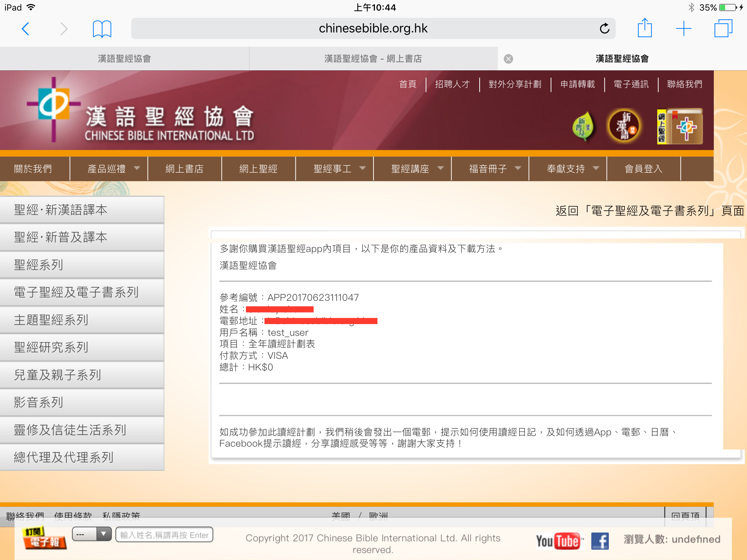The height and width of the screenshot is (560, 747).
Task: Tap the Wi-Fi icon in the status bar
Action: click(31, 7)
